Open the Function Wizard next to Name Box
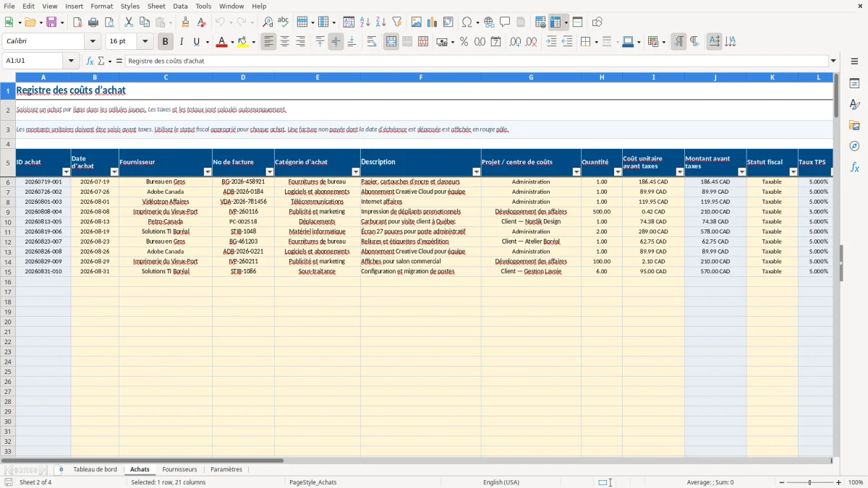The height and width of the screenshot is (488, 868). click(90, 61)
